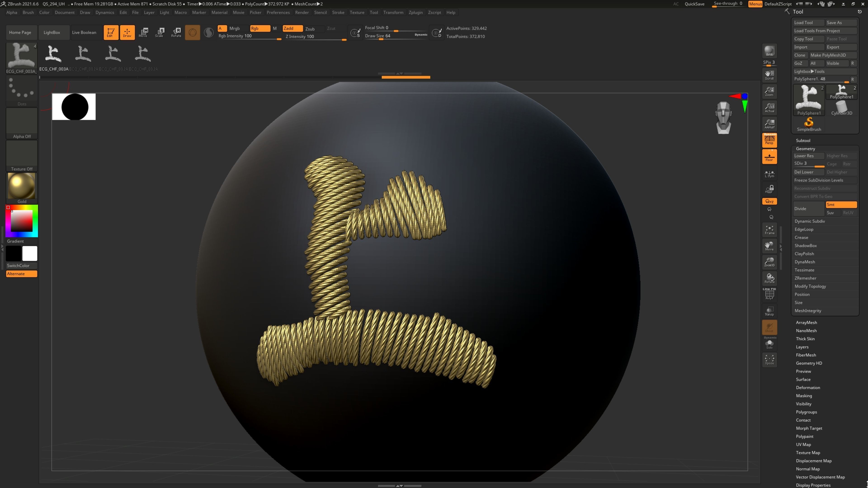Expand the Polygroups section
The image size is (868, 488).
[806, 412]
